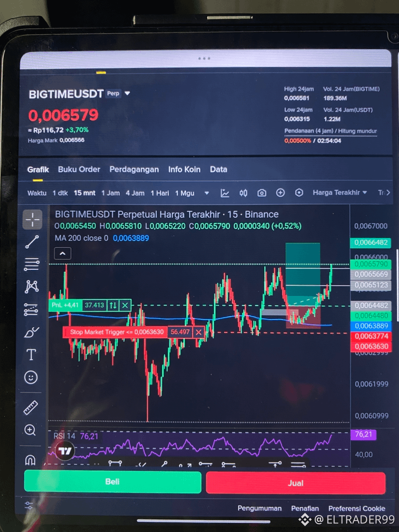Select the text annotation tool

coord(31,355)
